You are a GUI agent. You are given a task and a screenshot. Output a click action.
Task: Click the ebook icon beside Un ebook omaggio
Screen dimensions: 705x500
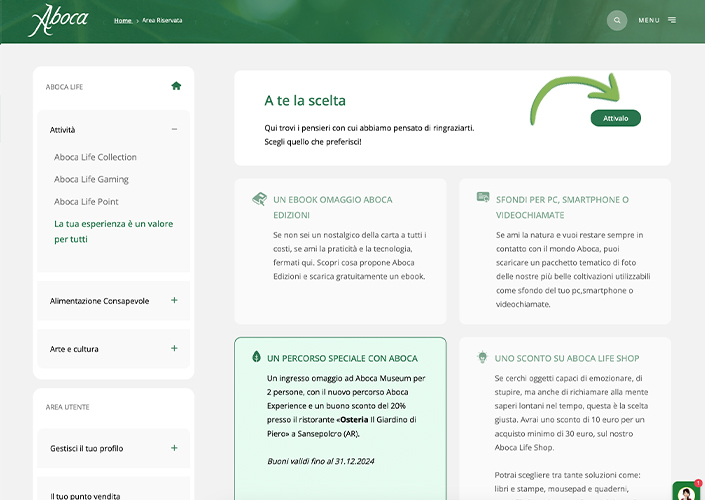click(259, 199)
